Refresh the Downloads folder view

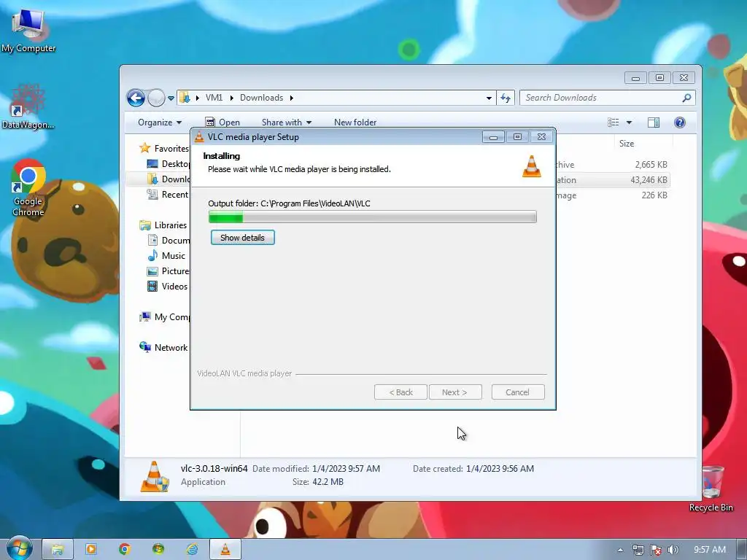point(506,98)
